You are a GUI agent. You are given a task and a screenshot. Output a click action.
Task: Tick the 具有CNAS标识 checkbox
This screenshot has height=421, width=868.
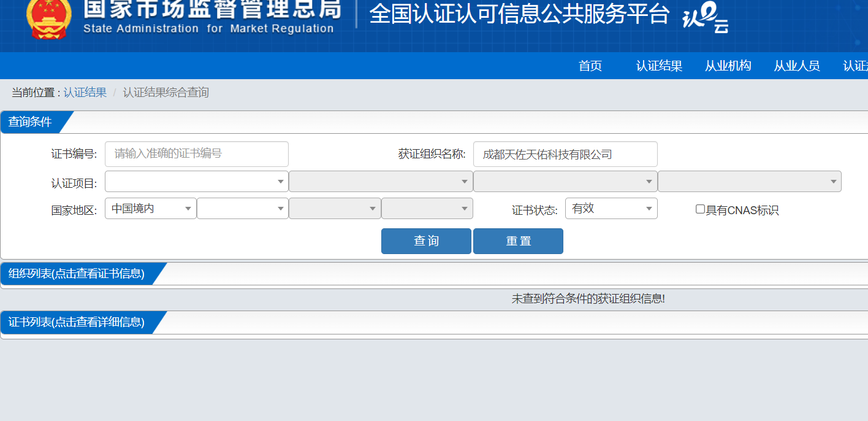click(700, 209)
